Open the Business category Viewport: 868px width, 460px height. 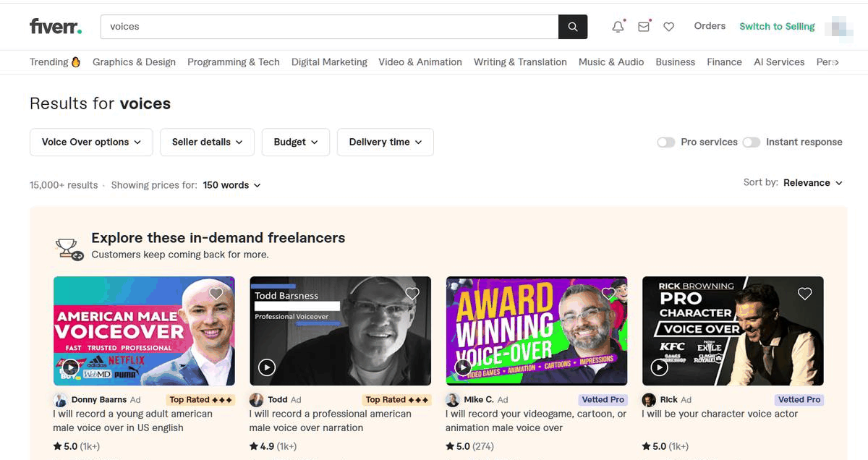click(676, 62)
